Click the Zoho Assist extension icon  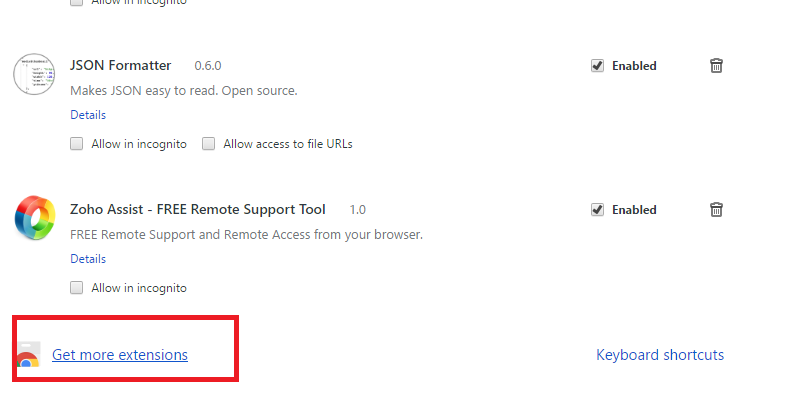(x=34, y=218)
